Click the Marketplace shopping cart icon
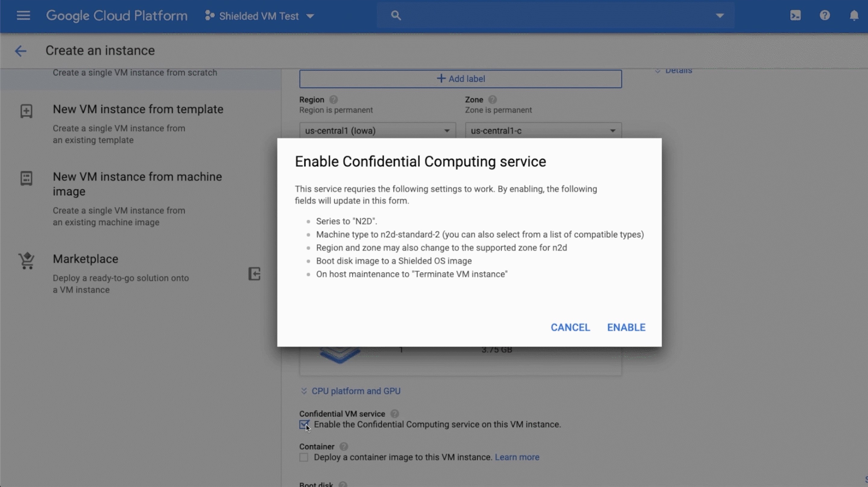 [x=27, y=261]
